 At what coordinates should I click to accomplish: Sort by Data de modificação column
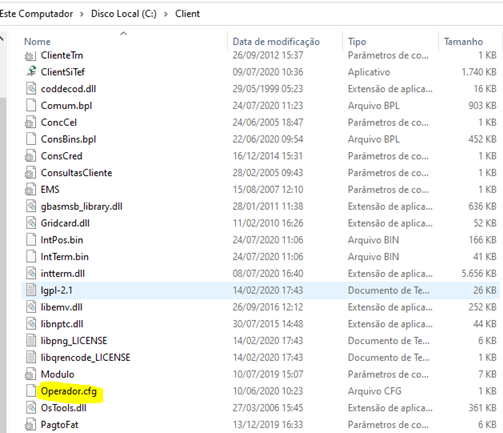(x=276, y=42)
